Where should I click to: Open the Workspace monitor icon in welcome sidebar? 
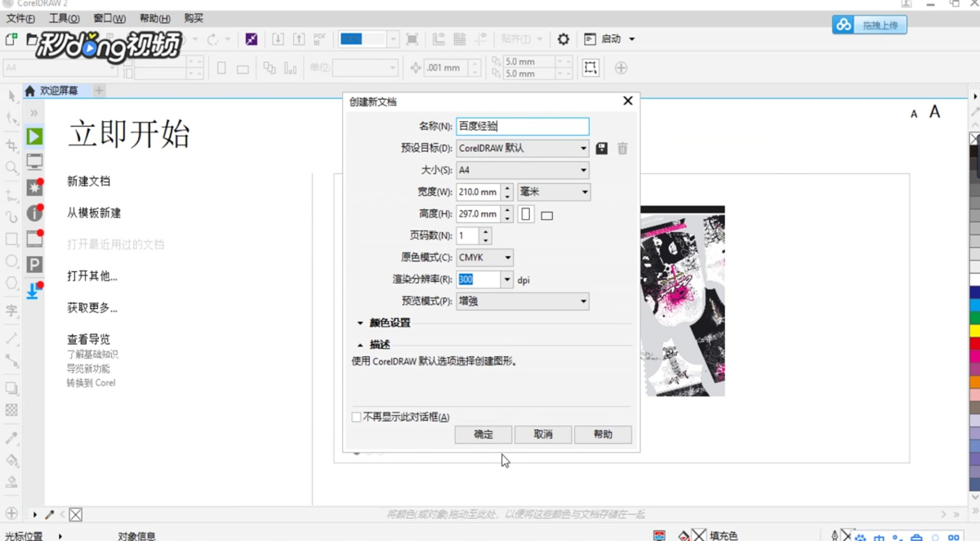[x=34, y=162]
